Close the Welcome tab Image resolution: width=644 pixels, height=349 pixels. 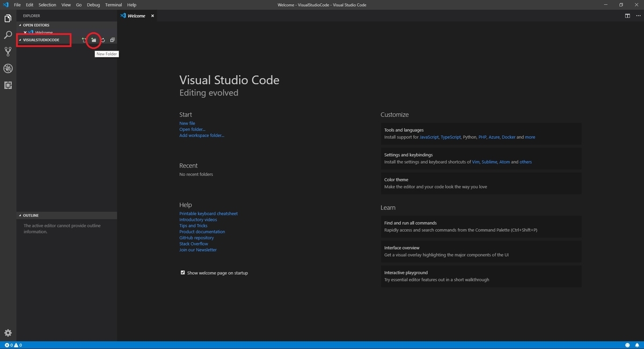(x=152, y=16)
